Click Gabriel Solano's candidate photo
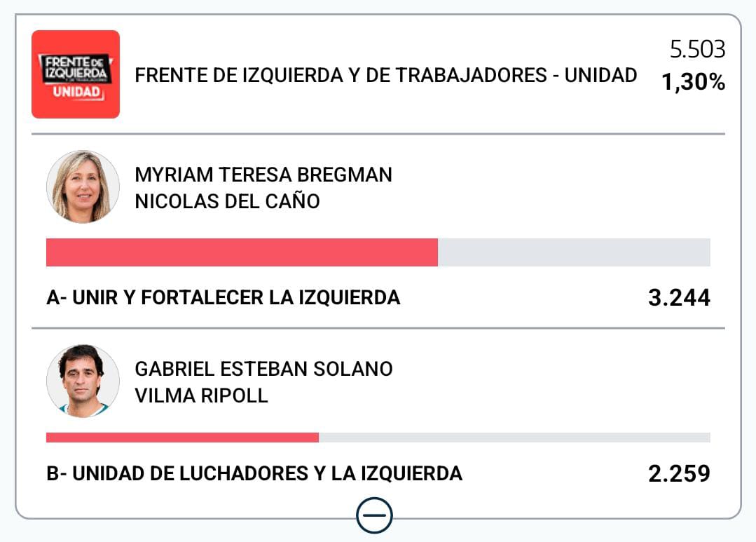This screenshot has height=542, width=756. pos(83,381)
